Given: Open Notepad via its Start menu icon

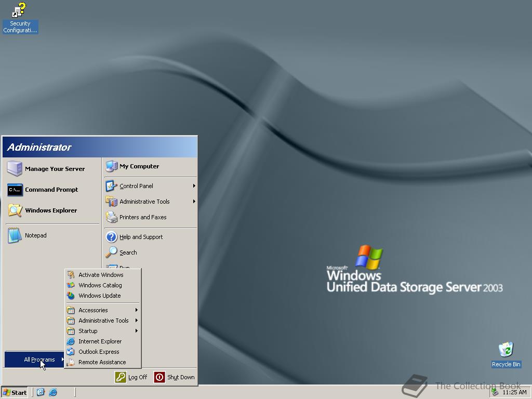Looking at the screenshot, I should 36,235.
